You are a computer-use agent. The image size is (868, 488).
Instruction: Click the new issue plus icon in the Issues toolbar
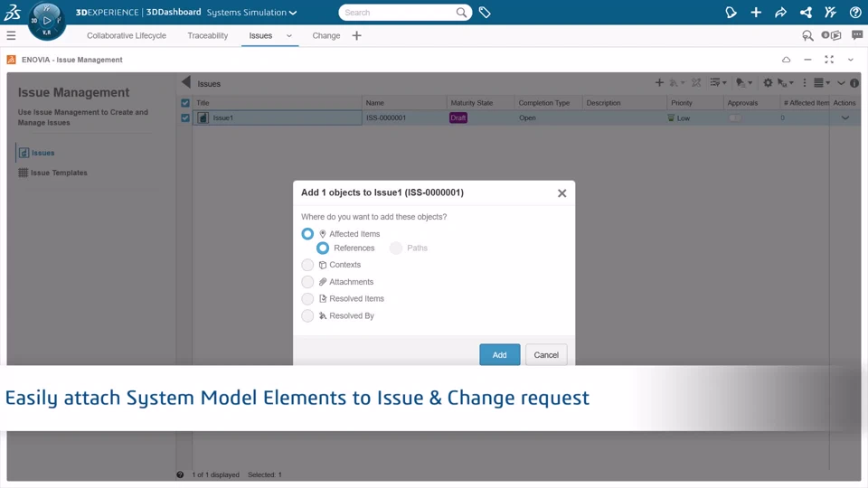[659, 82]
